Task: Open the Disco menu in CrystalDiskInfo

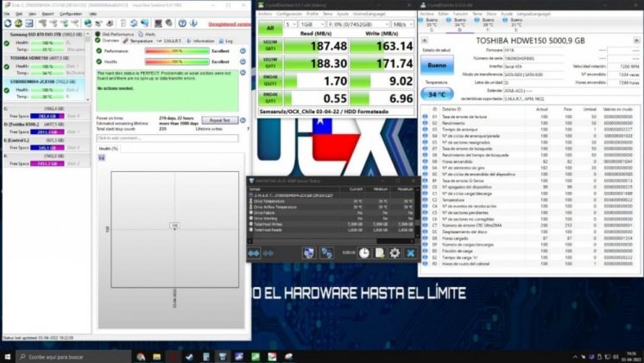Action: tap(491, 14)
